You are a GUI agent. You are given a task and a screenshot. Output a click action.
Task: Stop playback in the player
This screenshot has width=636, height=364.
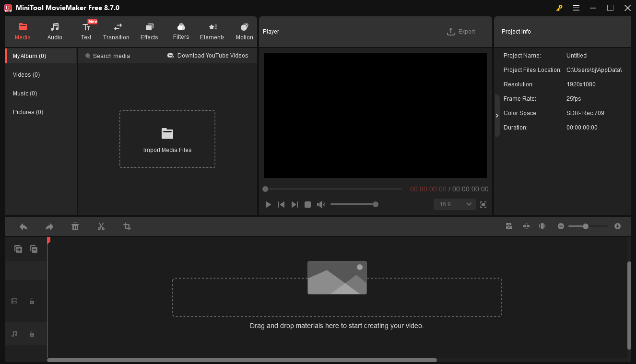(308, 204)
